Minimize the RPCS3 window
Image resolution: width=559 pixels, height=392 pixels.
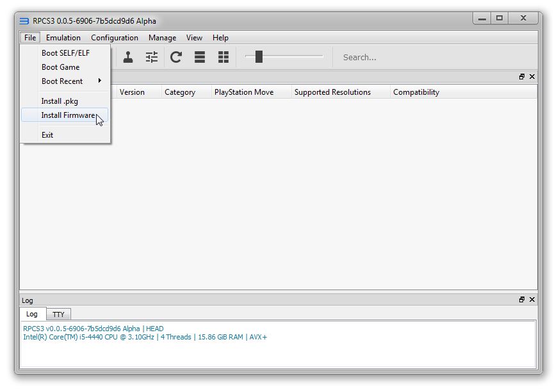tap(482, 18)
